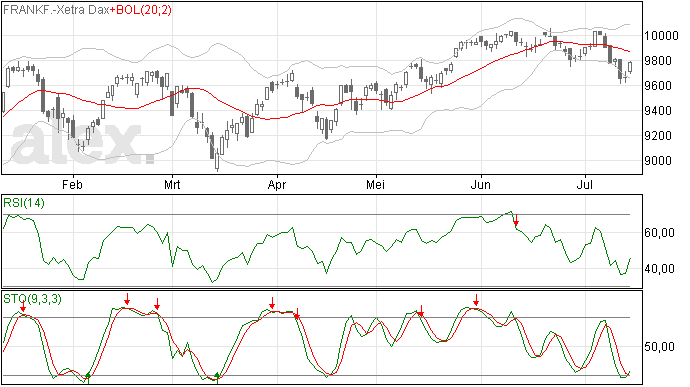Image resolution: width=690 pixels, height=387 pixels.
Task: Select the Apr month label
Action: point(277,184)
